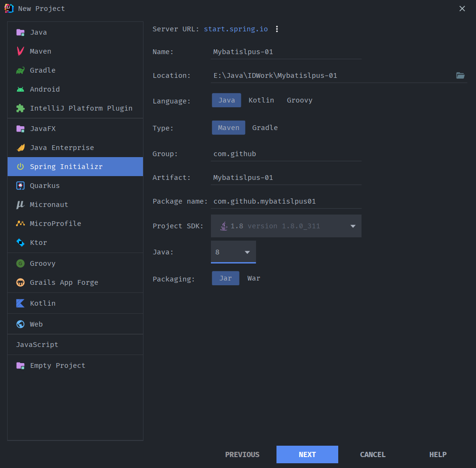
Task: Click the Grails App Forge icon
Action: click(20, 282)
